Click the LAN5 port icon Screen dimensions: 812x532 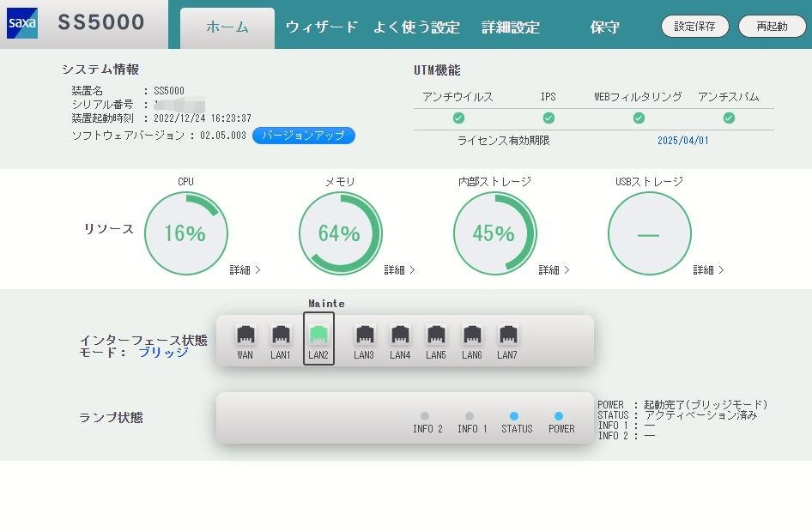[x=436, y=335]
